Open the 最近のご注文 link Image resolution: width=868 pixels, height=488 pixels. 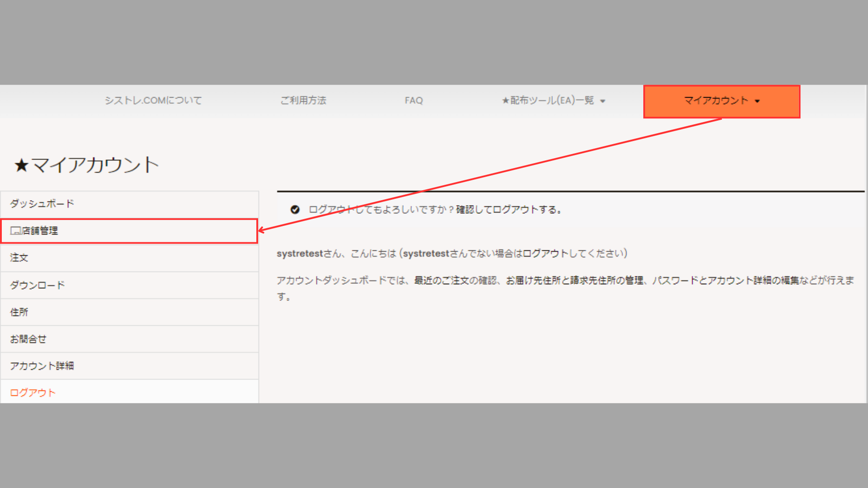(442, 281)
